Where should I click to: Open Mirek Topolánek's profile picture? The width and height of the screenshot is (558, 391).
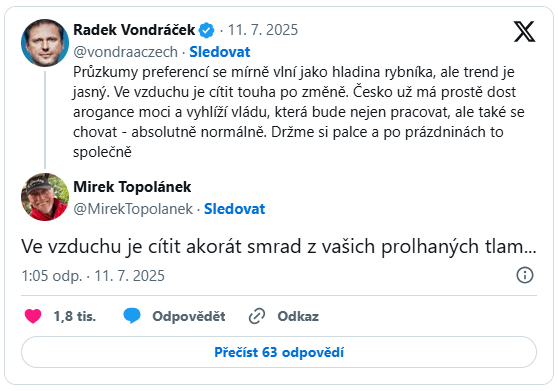click(x=45, y=197)
